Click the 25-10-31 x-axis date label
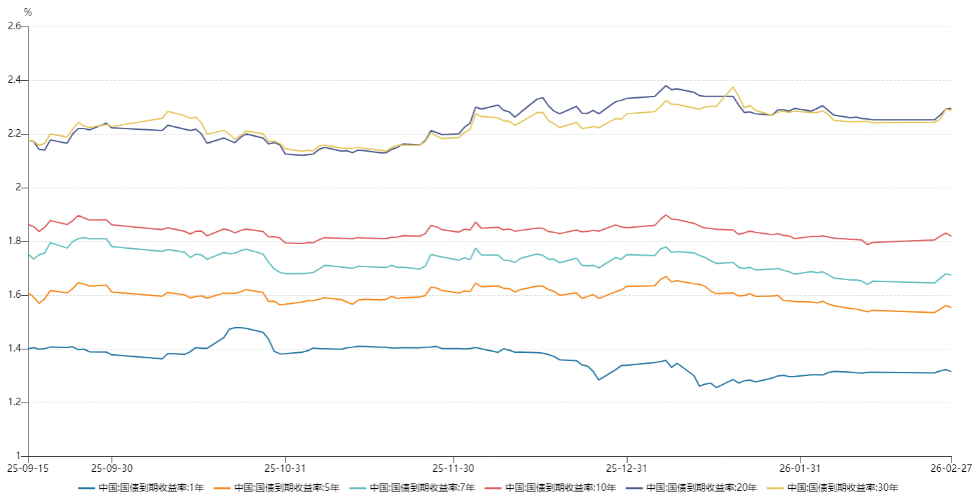This screenshot has height=497, width=980. click(285, 468)
